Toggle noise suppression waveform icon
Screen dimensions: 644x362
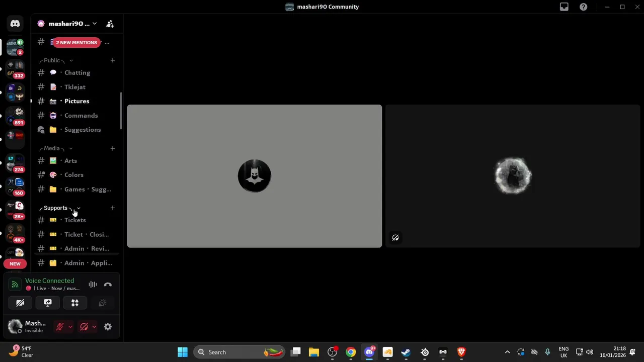click(93, 285)
